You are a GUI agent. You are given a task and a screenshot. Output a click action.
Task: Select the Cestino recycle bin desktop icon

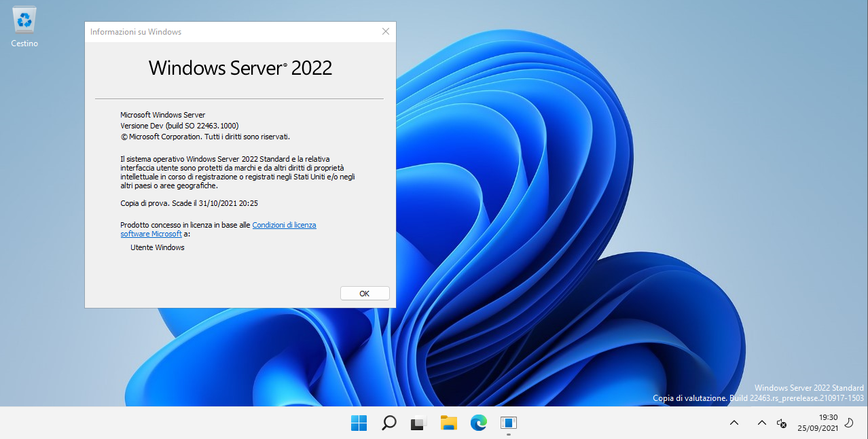coord(24,27)
